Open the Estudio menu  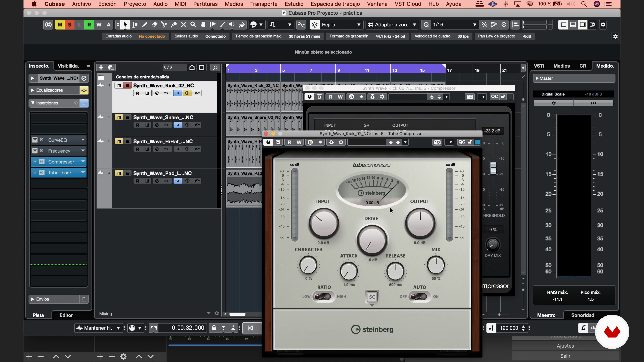(x=294, y=4)
